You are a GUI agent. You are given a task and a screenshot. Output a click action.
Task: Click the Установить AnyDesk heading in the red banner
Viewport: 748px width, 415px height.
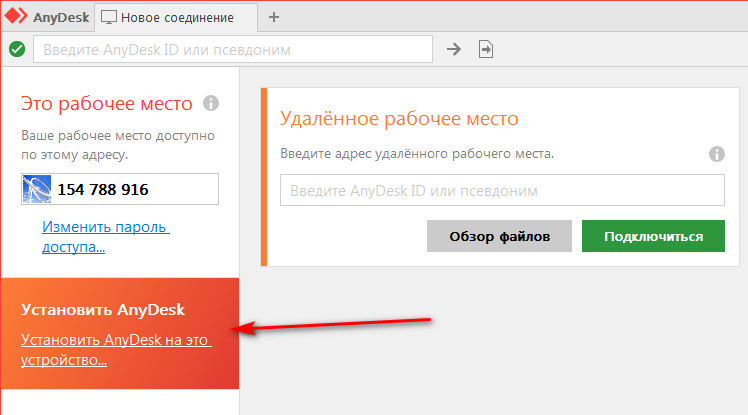pos(103,310)
